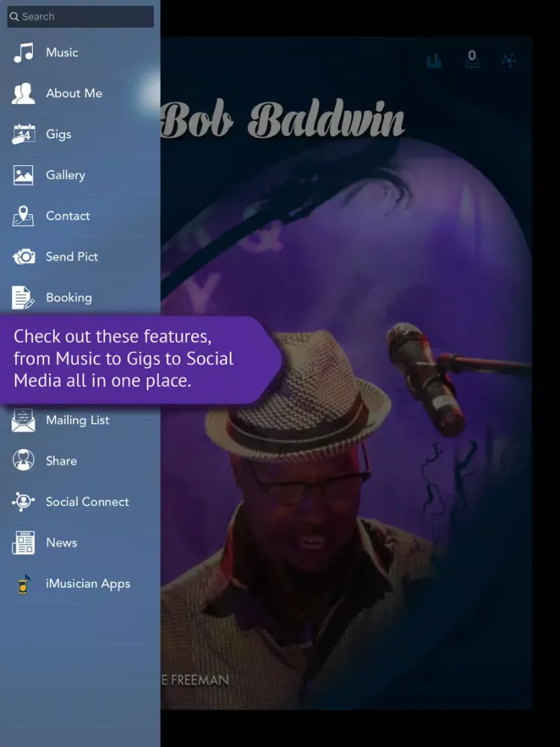This screenshot has width=560, height=747.
Task: Click the Send Pict camera icon
Action: click(23, 257)
